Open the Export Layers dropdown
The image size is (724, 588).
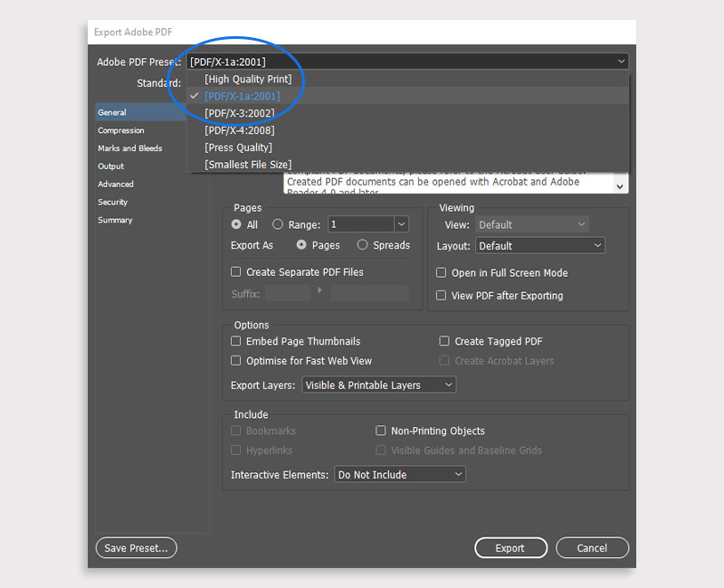tap(379, 385)
